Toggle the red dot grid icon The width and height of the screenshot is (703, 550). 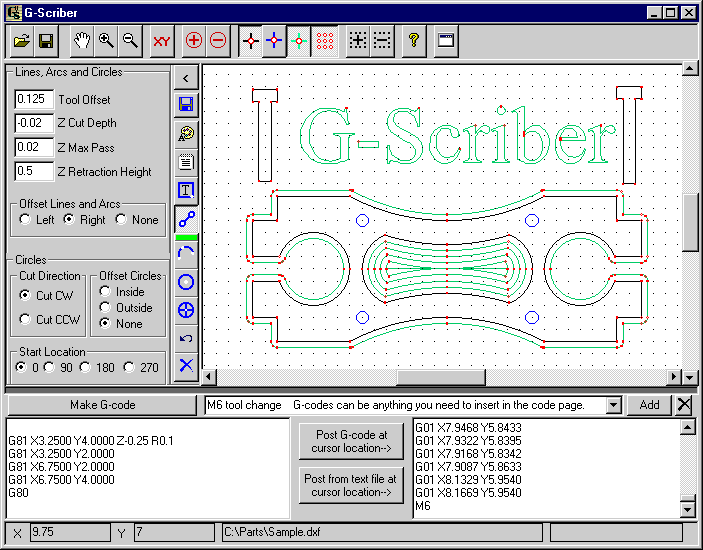point(325,41)
